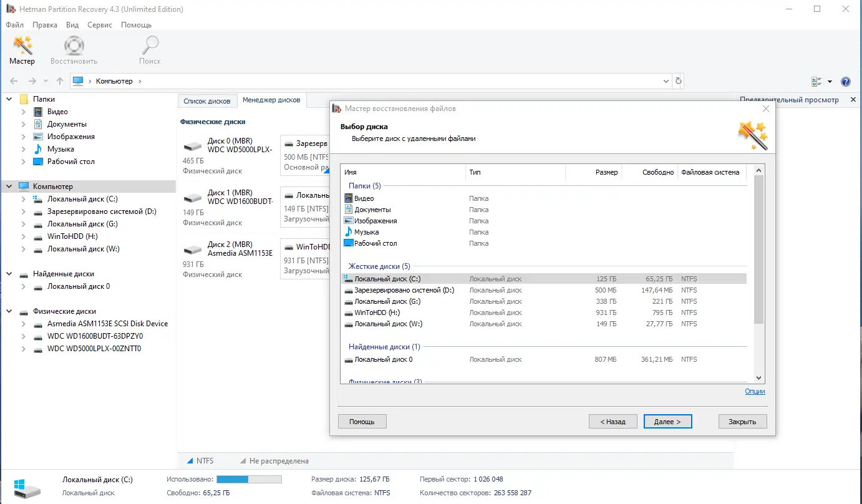Click Документы icon in left tree
This screenshot has height=504, width=862.
38,124
